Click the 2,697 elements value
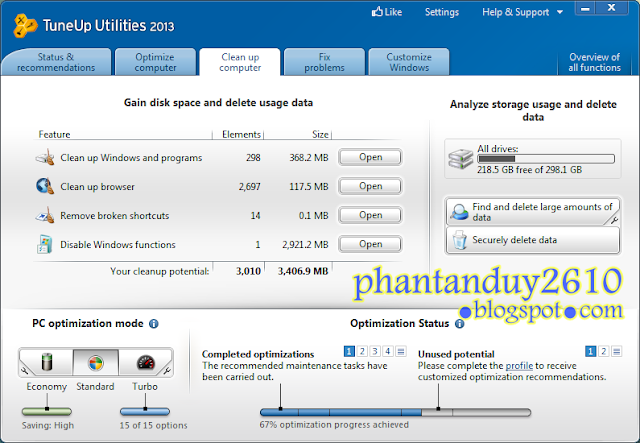The height and width of the screenshot is (443, 640). [x=249, y=187]
